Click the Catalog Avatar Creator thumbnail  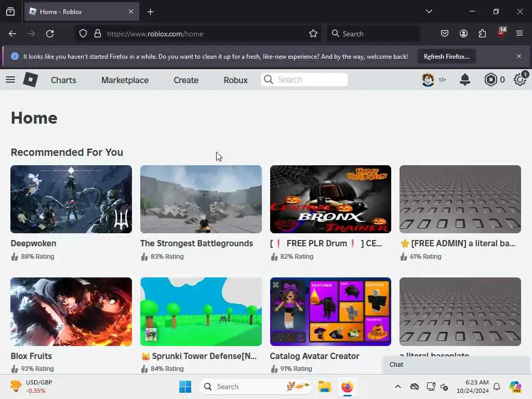[x=330, y=312]
